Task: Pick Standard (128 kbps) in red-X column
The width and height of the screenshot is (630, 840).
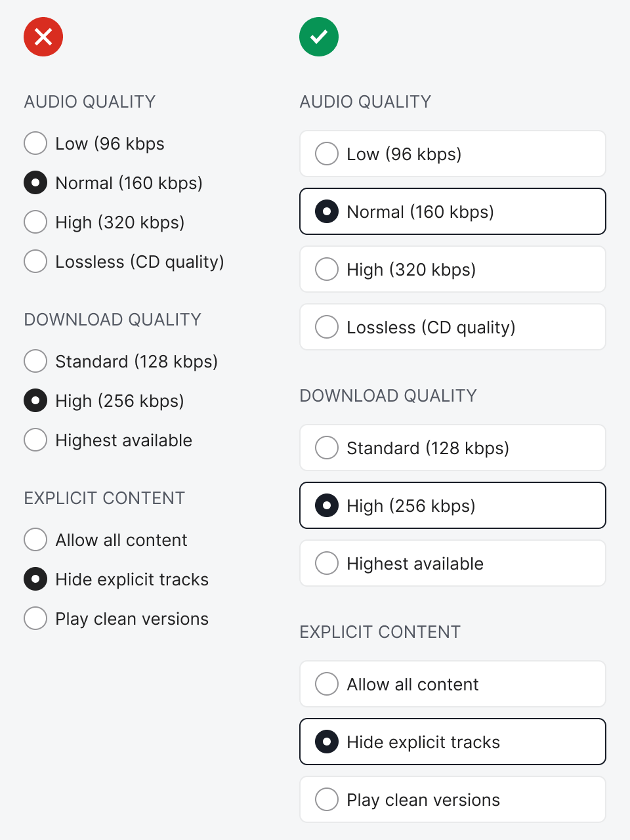Action: point(35,361)
